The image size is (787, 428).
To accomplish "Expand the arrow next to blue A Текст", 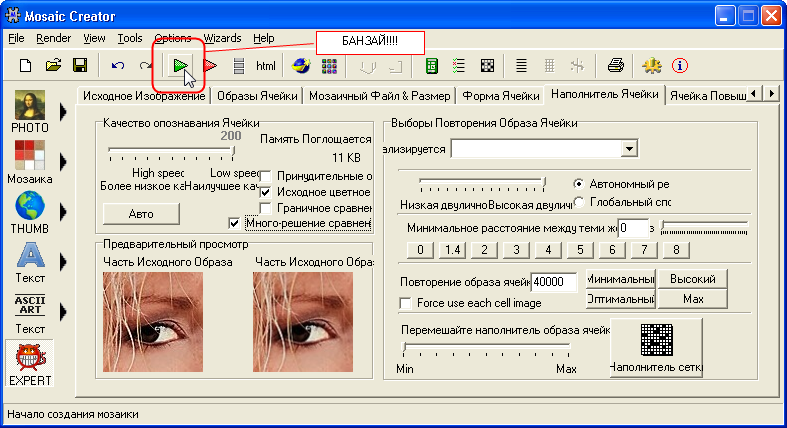I will pyautogui.click(x=63, y=262).
